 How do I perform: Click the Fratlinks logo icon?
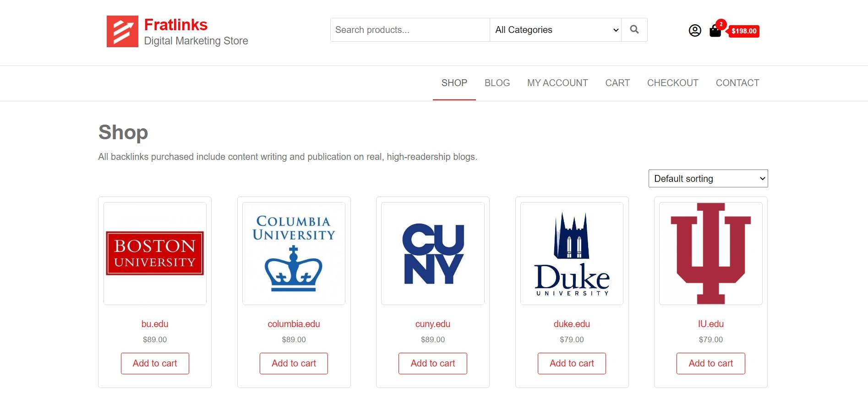click(122, 31)
